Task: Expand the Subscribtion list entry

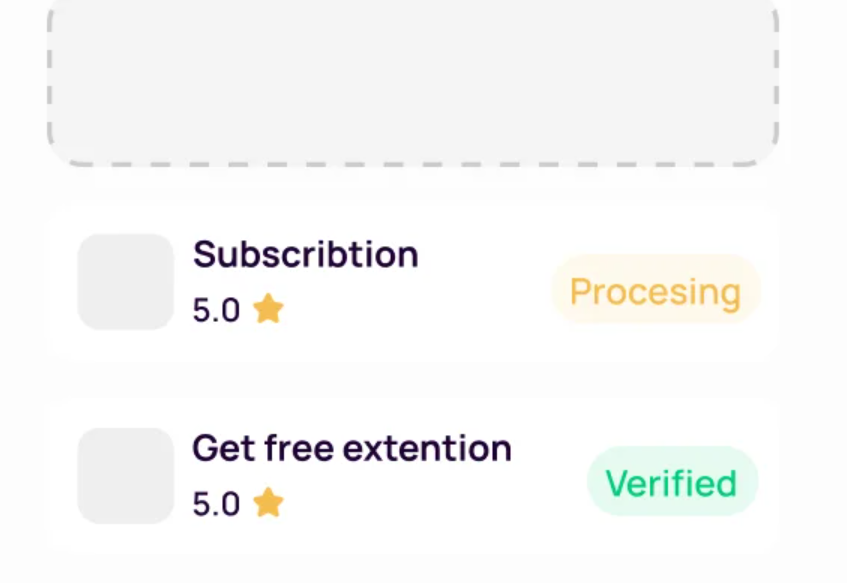Action: pyautogui.click(x=412, y=282)
